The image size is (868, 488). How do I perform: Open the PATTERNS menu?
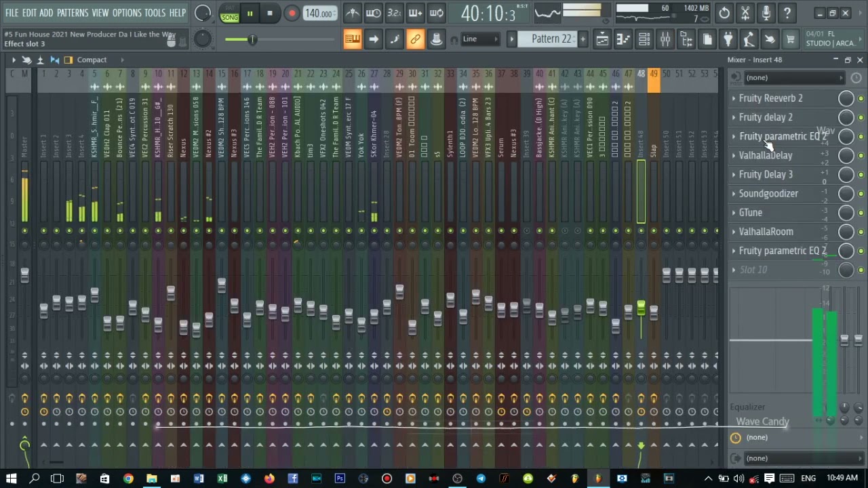(x=73, y=13)
